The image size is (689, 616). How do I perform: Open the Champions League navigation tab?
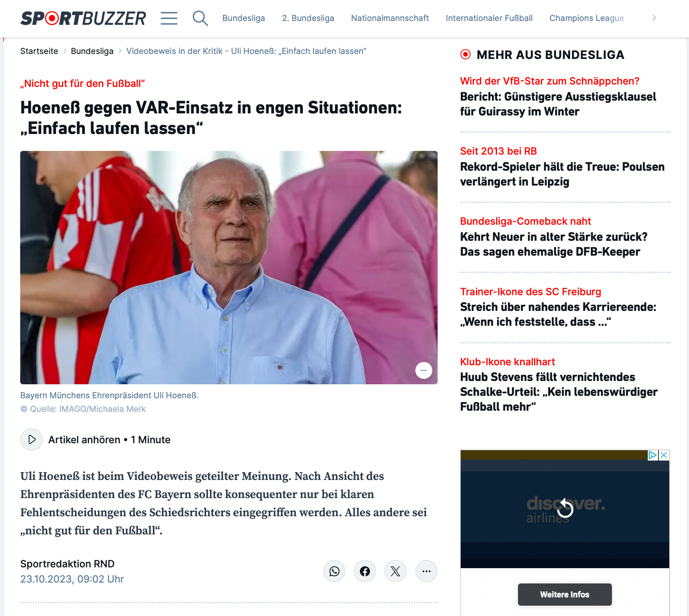click(587, 18)
